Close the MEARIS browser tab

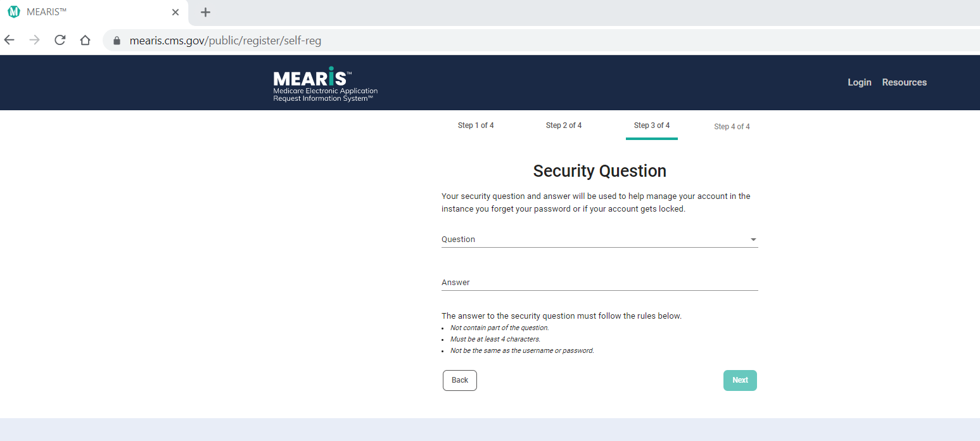pyautogui.click(x=175, y=12)
